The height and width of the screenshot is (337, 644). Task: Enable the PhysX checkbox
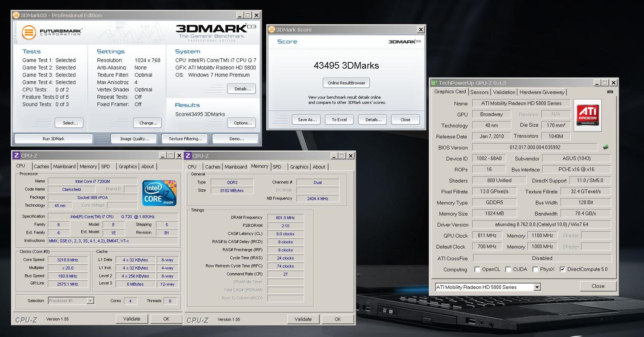(535, 269)
